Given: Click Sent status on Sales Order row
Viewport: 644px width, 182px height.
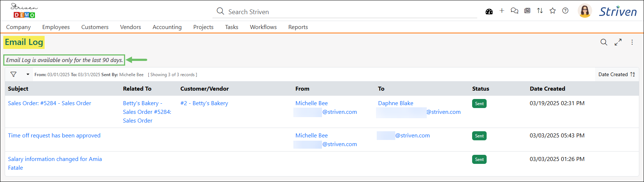Looking at the screenshot, I should tap(479, 103).
